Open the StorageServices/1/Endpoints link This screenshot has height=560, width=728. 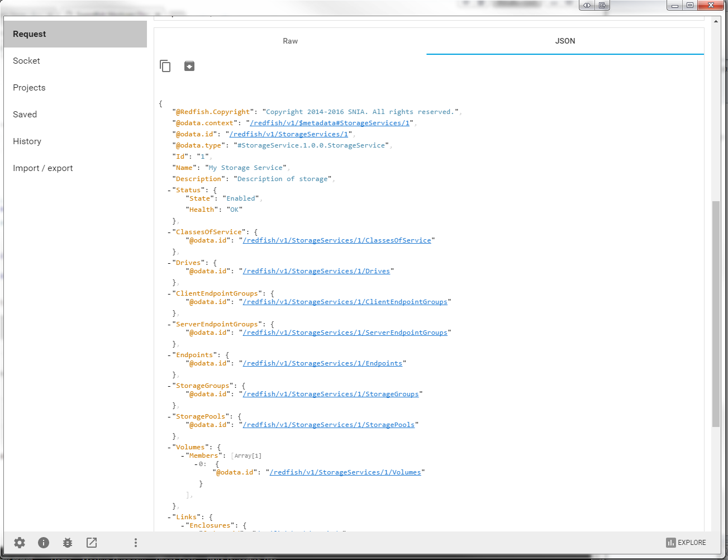(322, 363)
